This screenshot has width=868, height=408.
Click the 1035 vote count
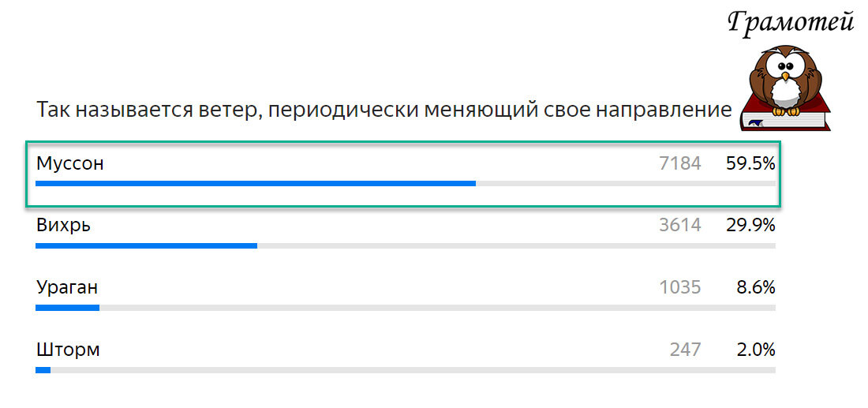(x=679, y=288)
